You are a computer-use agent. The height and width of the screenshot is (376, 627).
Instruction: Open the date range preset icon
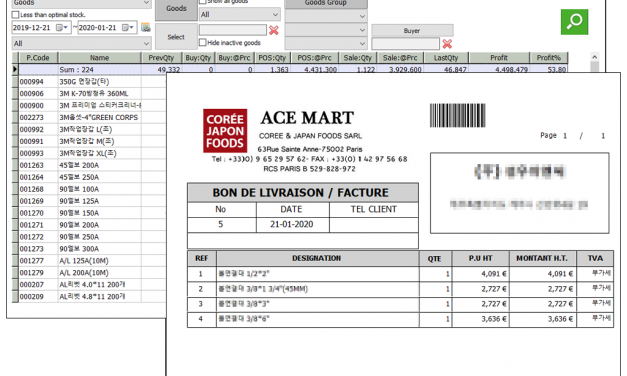tap(146, 27)
